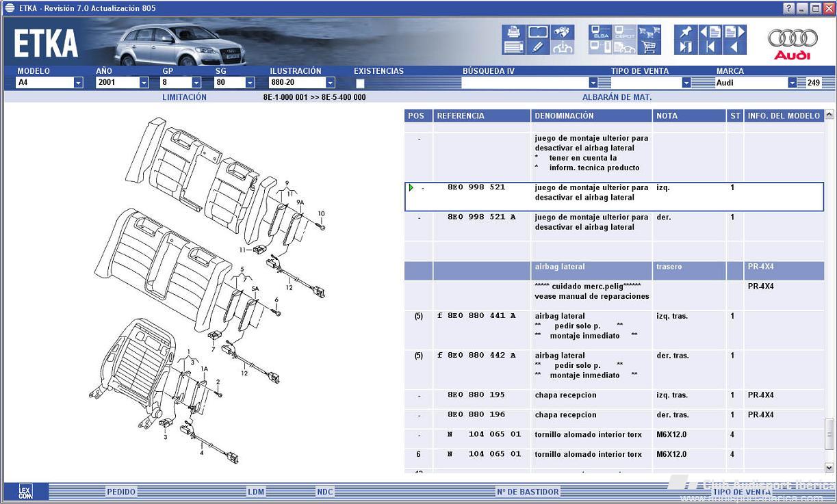
Task: Click the ST column header
Action: click(735, 116)
